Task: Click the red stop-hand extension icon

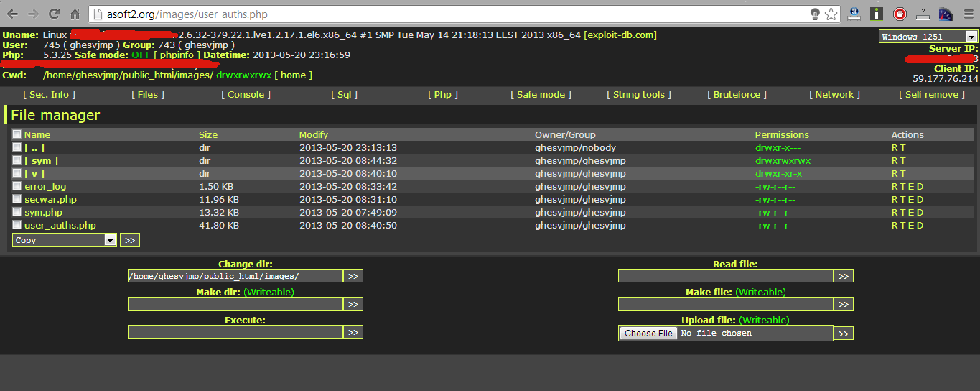Action: pyautogui.click(x=900, y=14)
